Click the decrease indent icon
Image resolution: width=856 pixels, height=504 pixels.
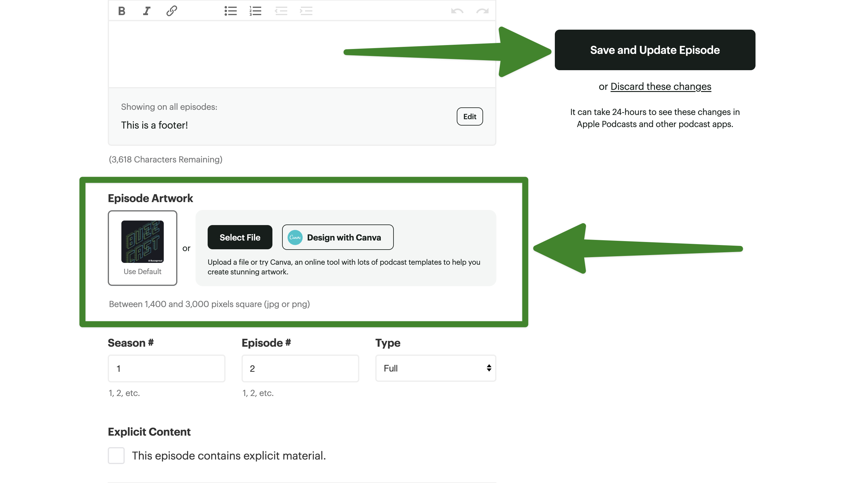(281, 11)
